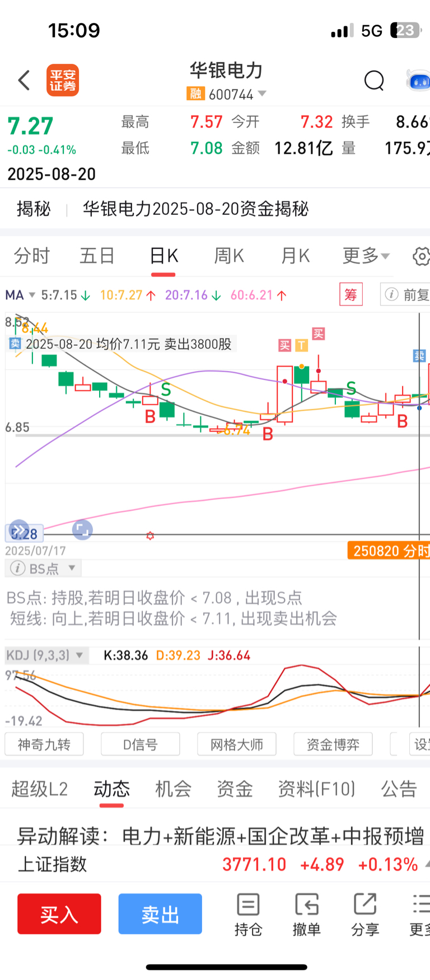Open the robot assistant icon
The width and height of the screenshot is (430, 980).
coord(418,81)
